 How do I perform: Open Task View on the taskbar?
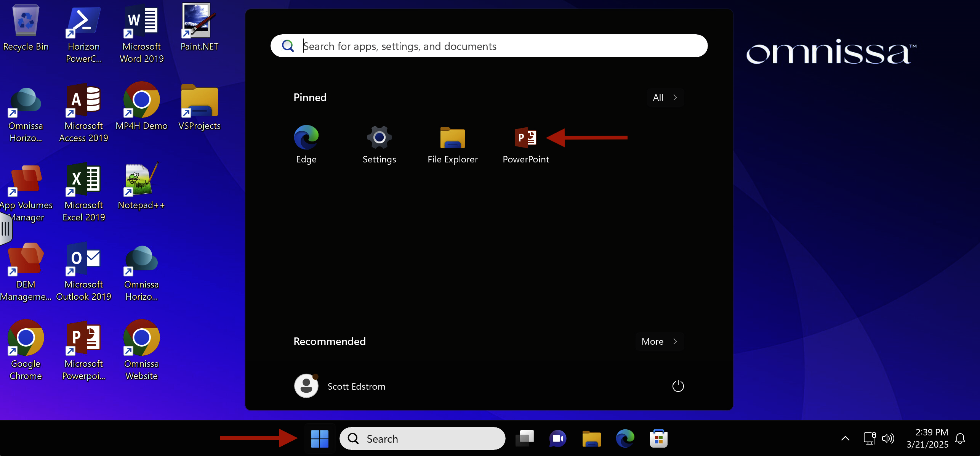pyautogui.click(x=525, y=438)
